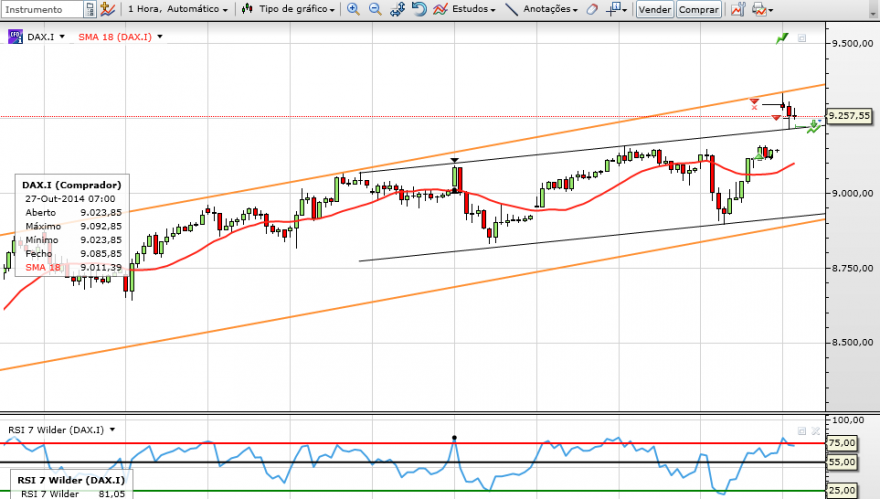The height and width of the screenshot is (499, 880).
Task: Click the add instrument overlay chart icon
Action: tap(107, 9)
